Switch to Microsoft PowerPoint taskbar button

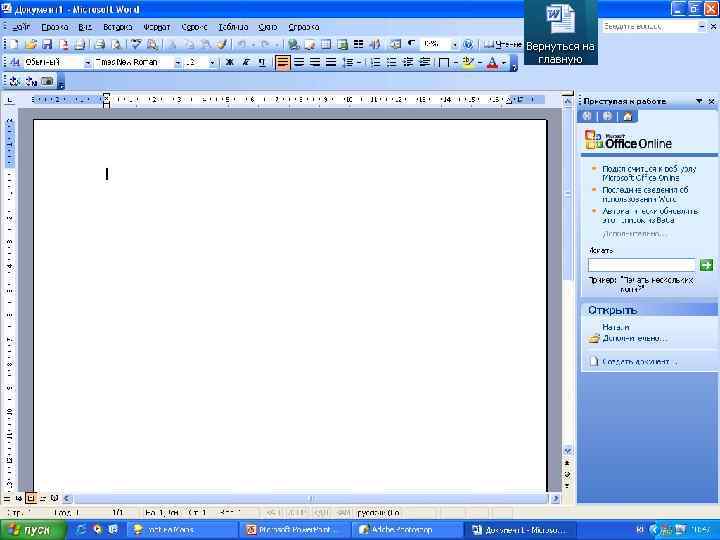(x=294, y=530)
